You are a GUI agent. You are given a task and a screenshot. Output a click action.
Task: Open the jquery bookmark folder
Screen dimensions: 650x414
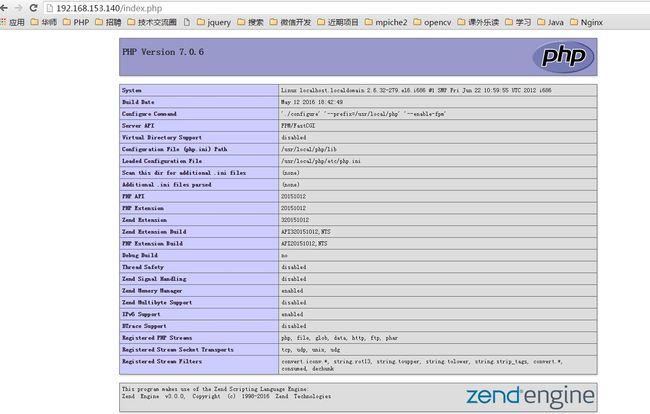pyautogui.click(x=213, y=22)
